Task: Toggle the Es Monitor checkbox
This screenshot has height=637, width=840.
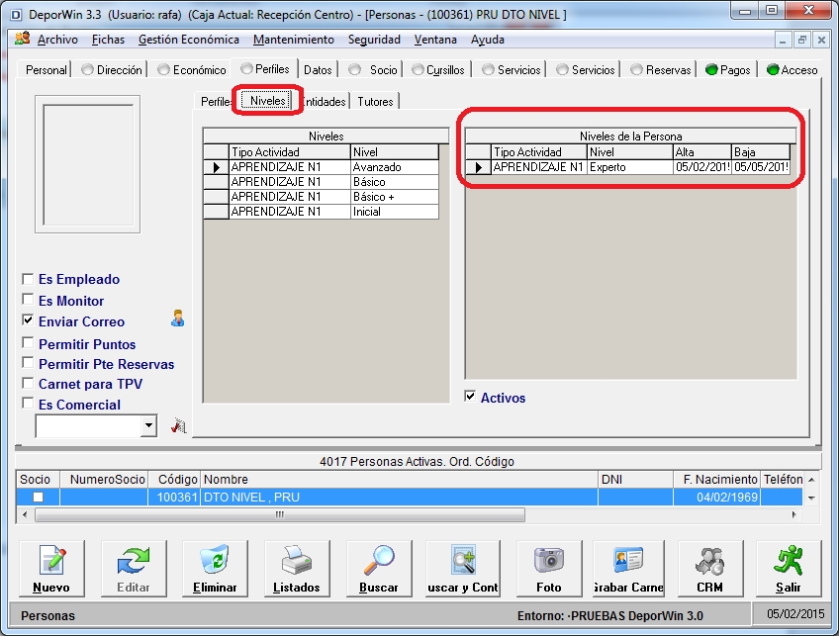Action: (28, 299)
